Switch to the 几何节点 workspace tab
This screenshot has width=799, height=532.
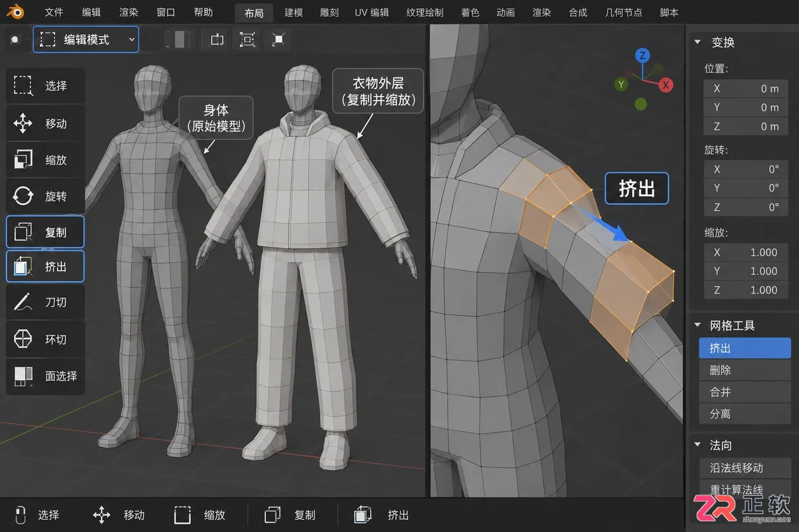tap(624, 12)
